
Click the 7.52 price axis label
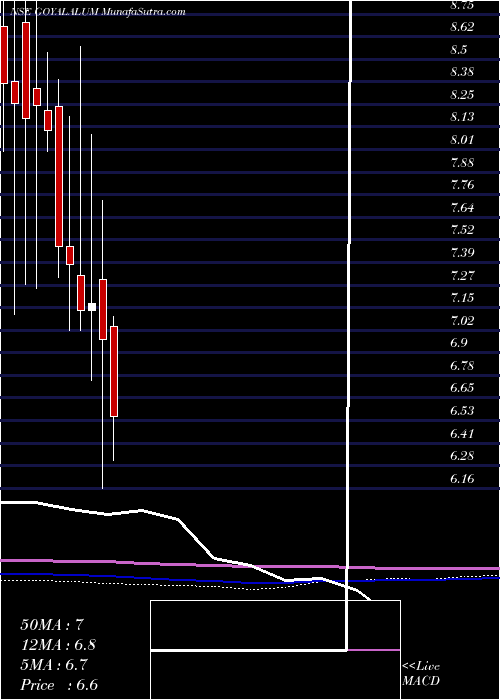click(462, 230)
